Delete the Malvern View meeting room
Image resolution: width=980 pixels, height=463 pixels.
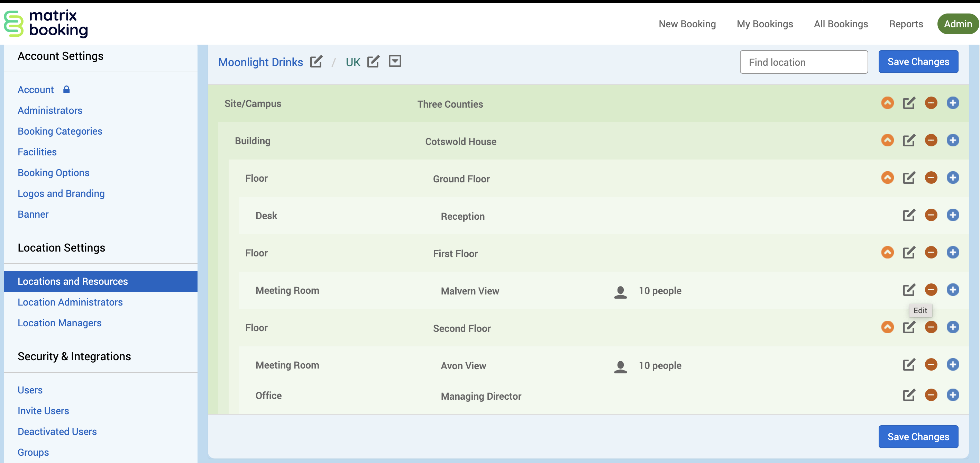pyautogui.click(x=931, y=290)
